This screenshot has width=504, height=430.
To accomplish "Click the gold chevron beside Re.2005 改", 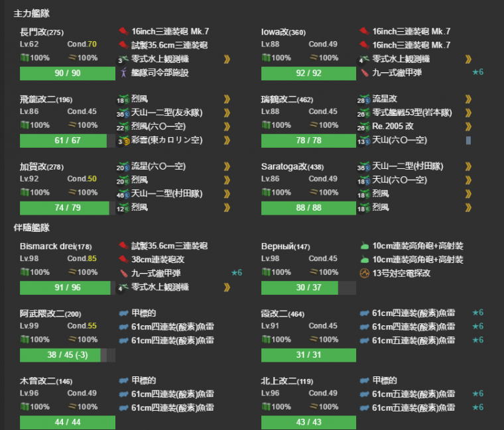I will 468,127.
